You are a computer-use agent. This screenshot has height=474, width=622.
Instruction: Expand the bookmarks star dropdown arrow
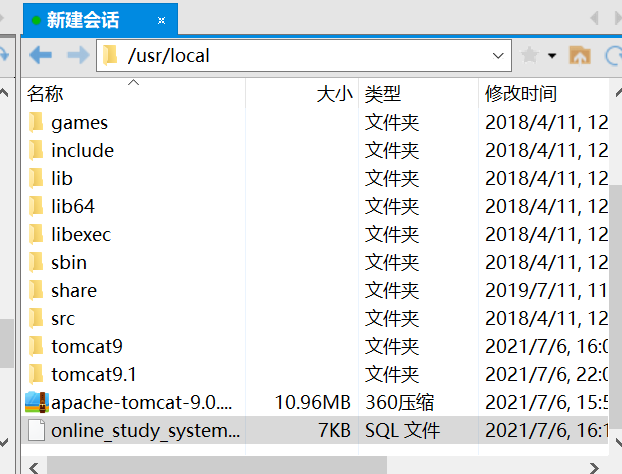552,56
